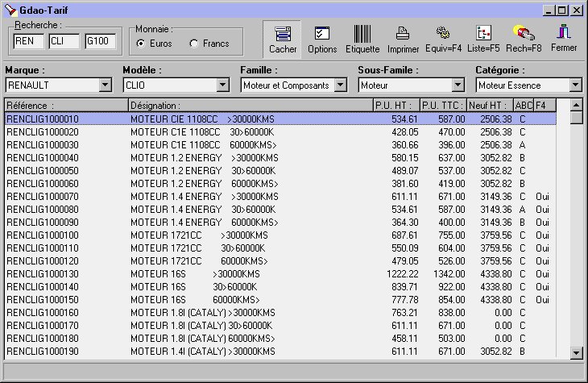Click P.U. HT value 777.78
Image resolution: width=588 pixels, height=383 pixels.
(x=404, y=300)
